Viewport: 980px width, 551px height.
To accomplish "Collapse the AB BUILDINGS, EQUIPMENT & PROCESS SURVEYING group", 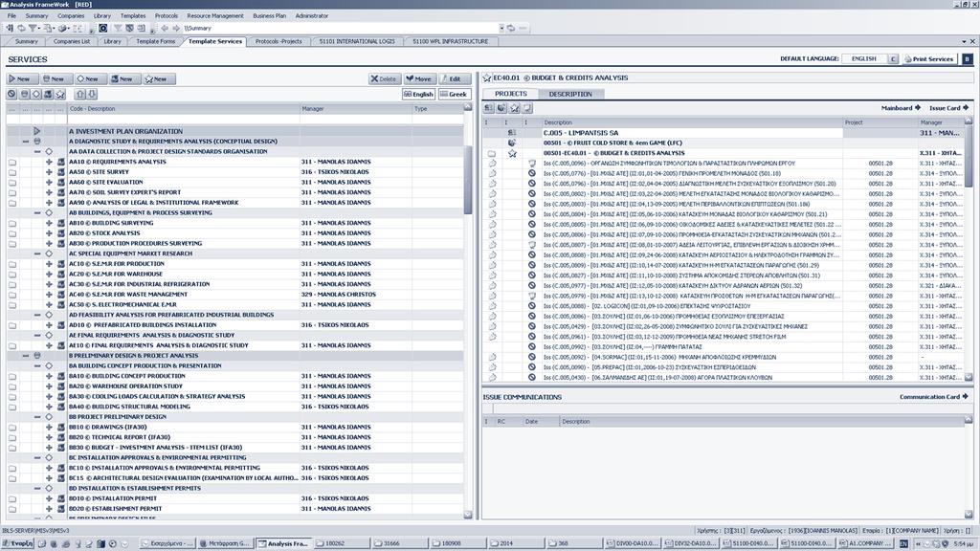I will pyautogui.click(x=37, y=213).
